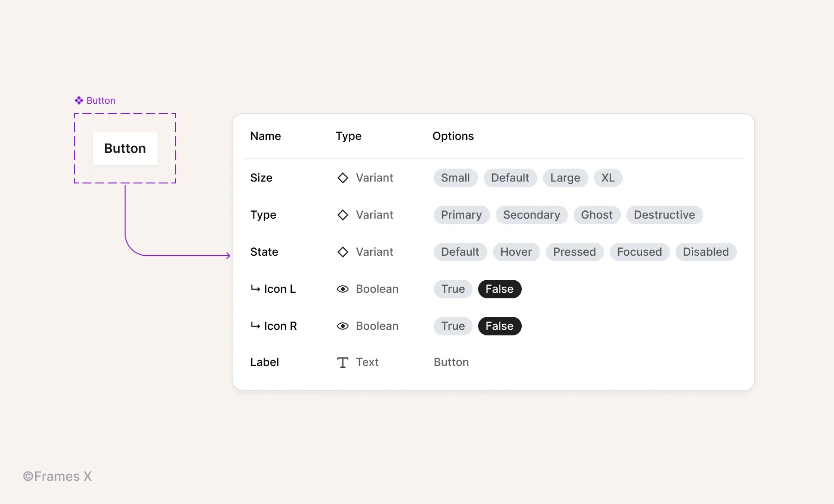Click the Type column header
Image resolution: width=834 pixels, height=504 pixels.
click(348, 136)
